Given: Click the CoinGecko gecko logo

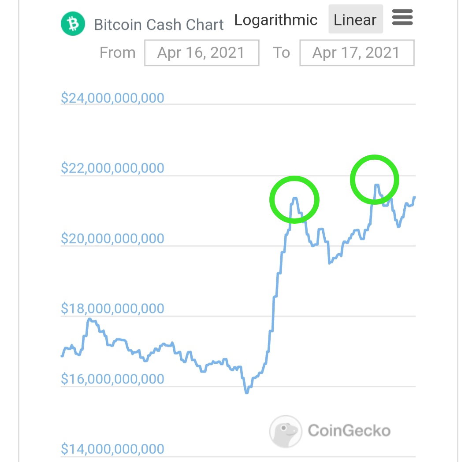Looking at the screenshot, I should (x=286, y=431).
